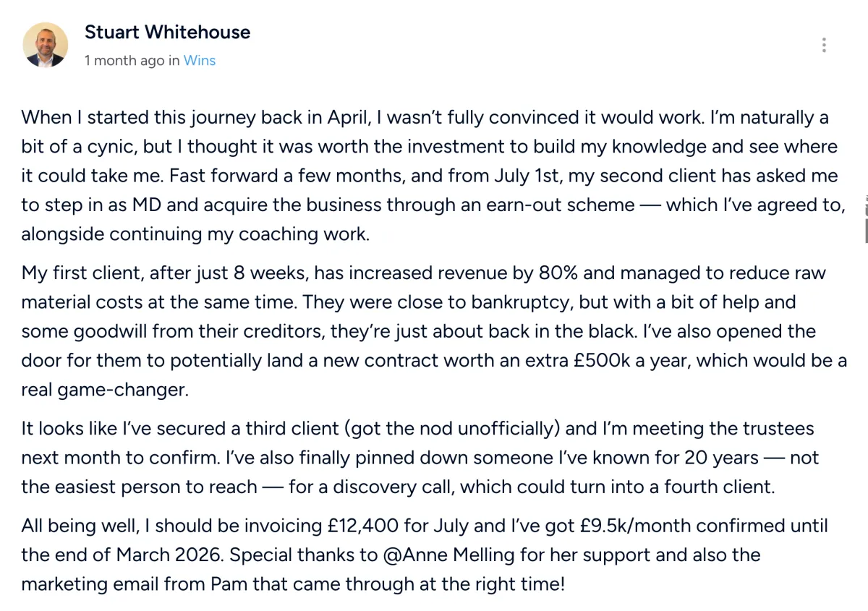The width and height of the screenshot is (868, 611).
Task: Click Stuart Whitehouse's profile photo
Action: tap(46, 45)
